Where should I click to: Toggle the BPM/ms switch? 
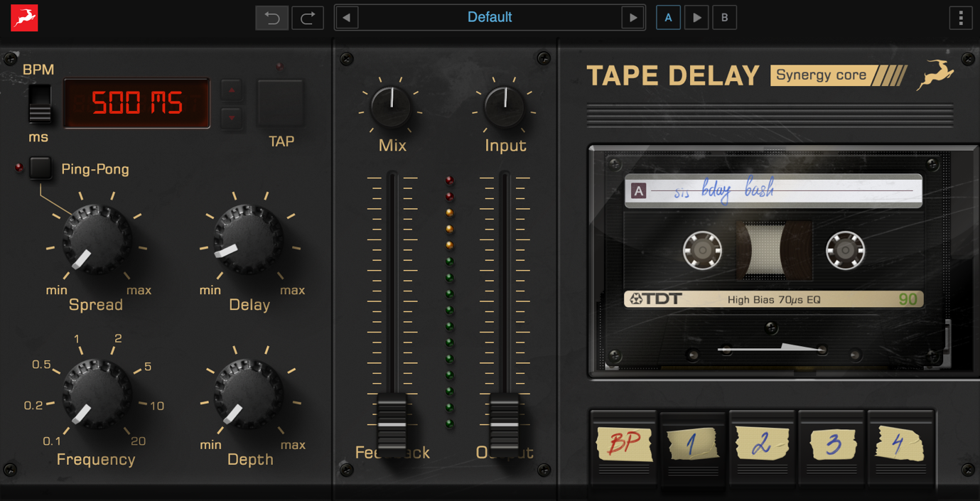(x=40, y=104)
